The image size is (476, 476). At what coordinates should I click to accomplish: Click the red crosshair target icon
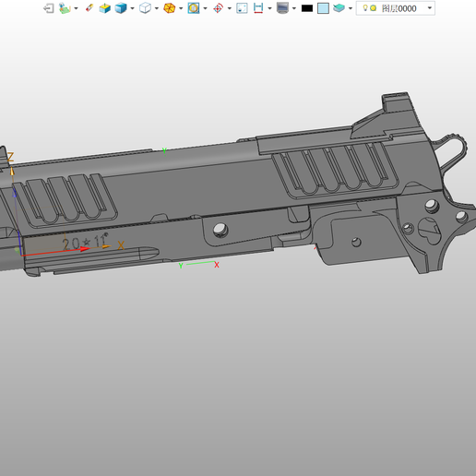pyautogui.click(x=218, y=8)
